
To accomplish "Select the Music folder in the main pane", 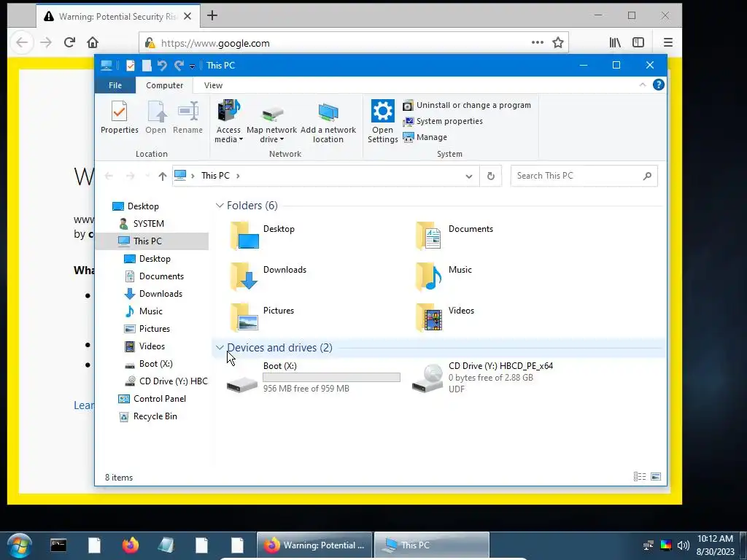I will 443,276.
